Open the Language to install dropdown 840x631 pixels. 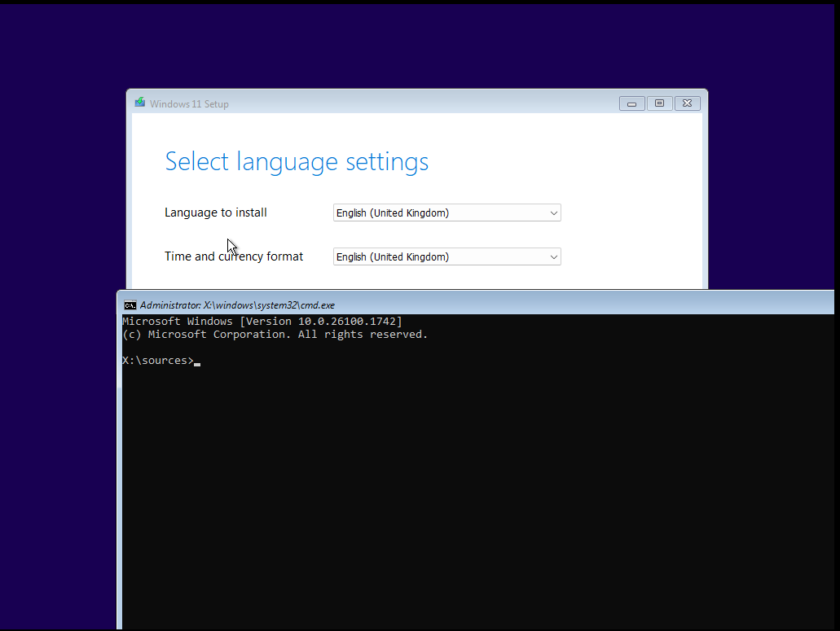click(x=446, y=213)
